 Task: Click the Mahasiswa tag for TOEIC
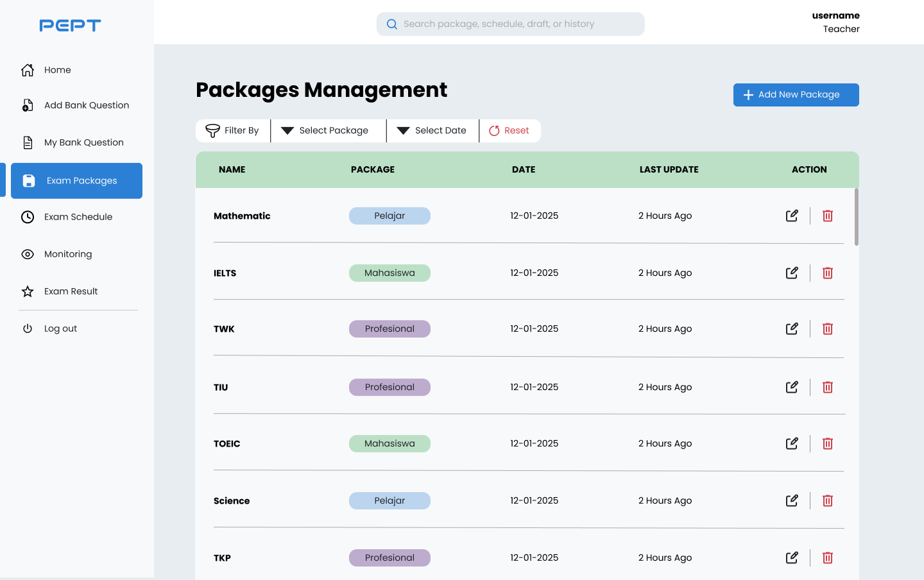click(x=389, y=443)
